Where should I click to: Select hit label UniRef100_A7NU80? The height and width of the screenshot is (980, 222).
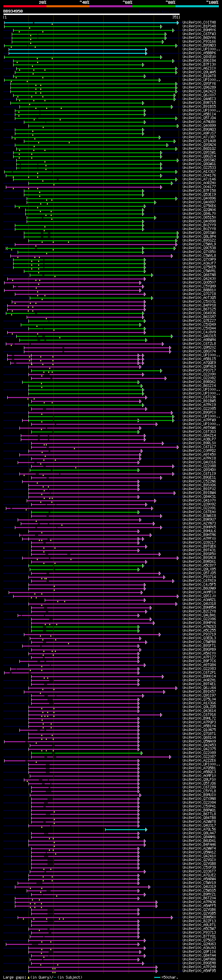click(x=199, y=122)
